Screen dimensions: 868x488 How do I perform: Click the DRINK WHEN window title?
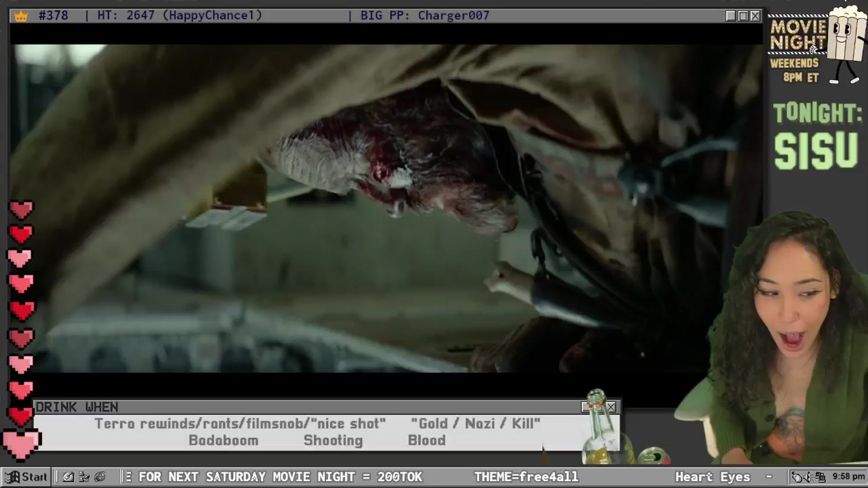point(77,407)
